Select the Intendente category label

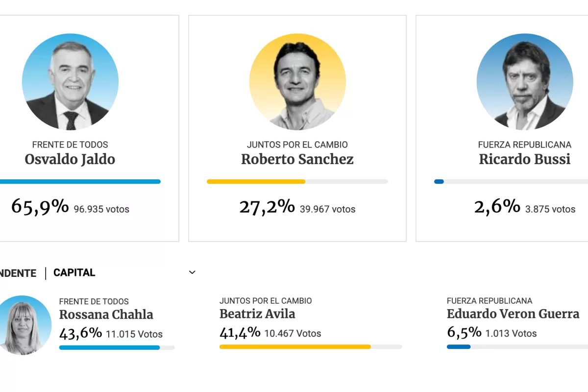(18, 273)
